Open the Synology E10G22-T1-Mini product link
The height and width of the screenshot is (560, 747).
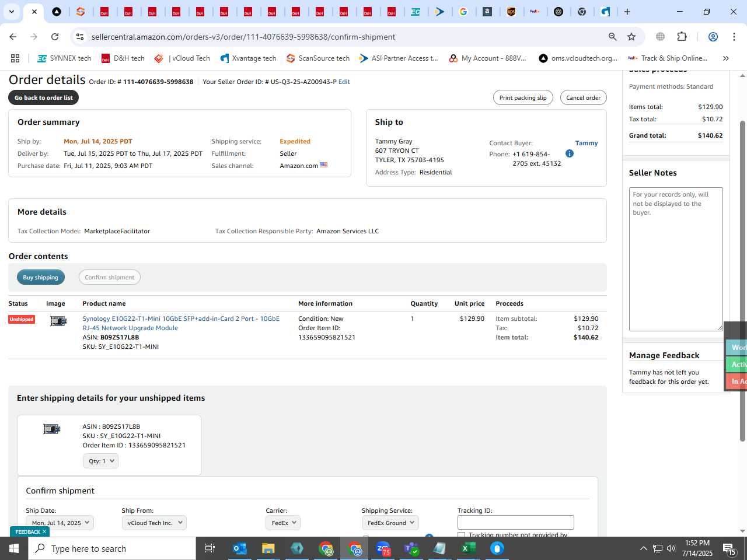(181, 323)
